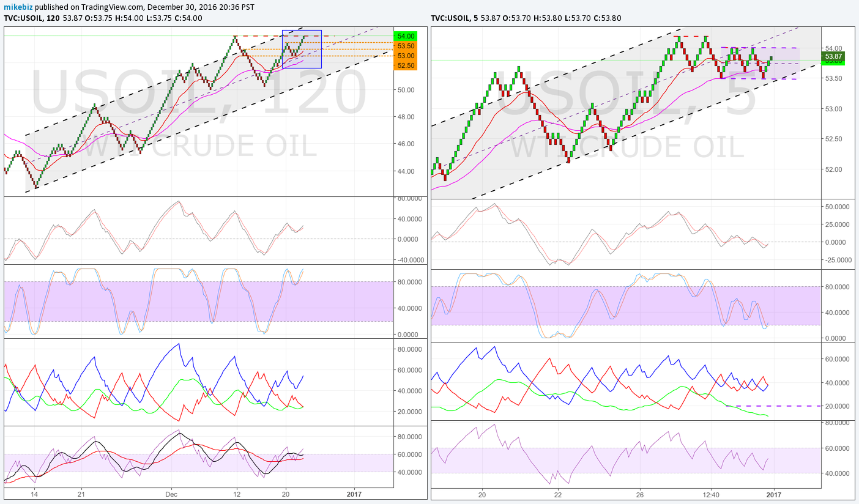Click the orange 53.50 price label on 120 chart

[x=406, y=46]
